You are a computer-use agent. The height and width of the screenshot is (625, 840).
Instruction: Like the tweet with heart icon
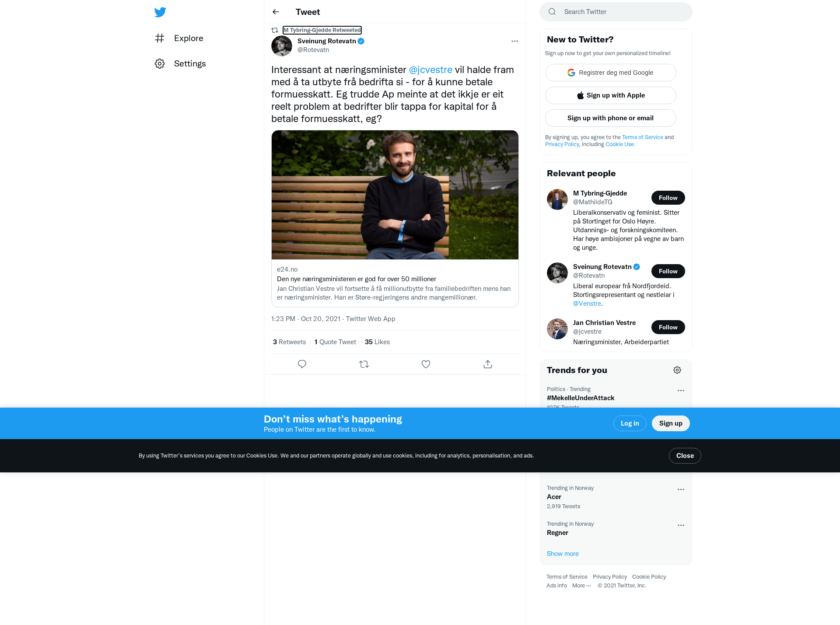point(426,364)
